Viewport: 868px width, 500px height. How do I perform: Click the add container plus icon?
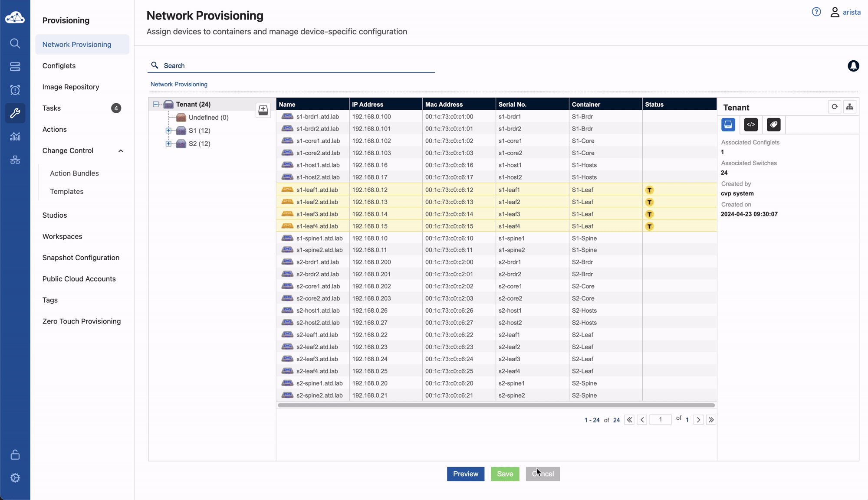coord(263,110)
